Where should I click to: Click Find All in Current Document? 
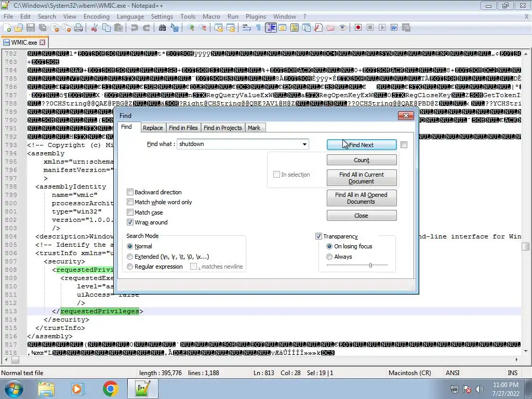(362, 178)
